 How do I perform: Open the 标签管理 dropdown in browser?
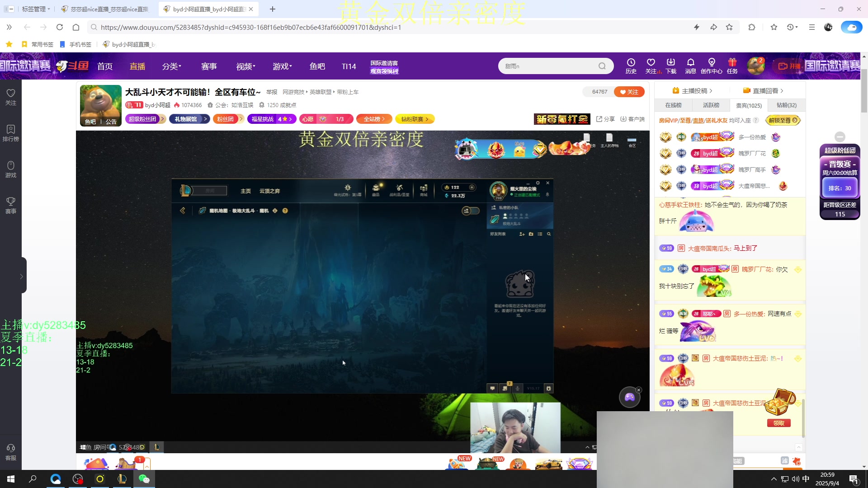(x=36, y=9)
